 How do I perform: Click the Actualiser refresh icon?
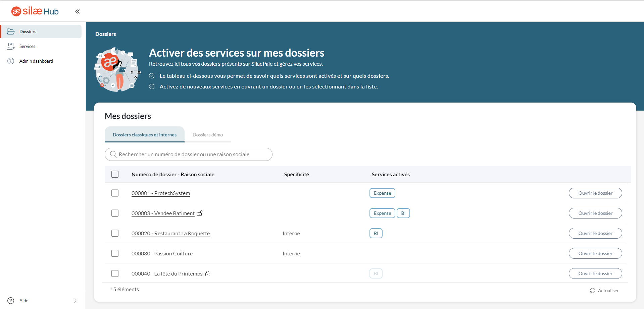(593, 291)
